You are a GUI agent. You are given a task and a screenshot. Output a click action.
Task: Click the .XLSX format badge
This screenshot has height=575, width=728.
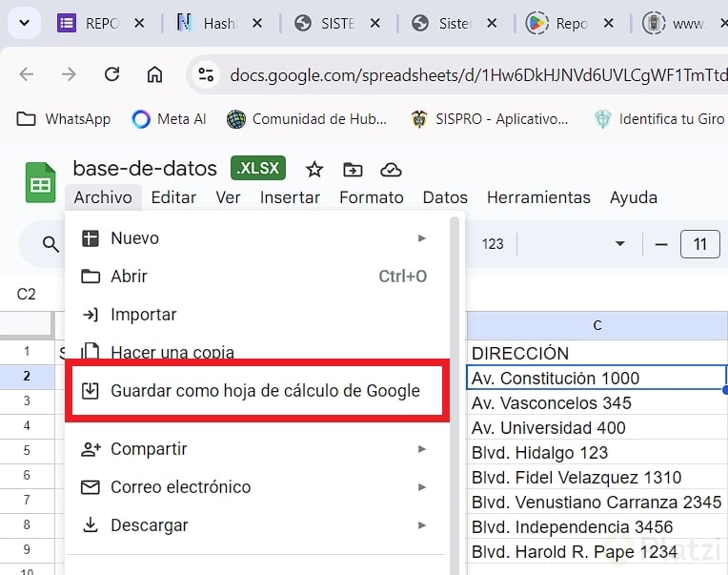coord(258,168)
